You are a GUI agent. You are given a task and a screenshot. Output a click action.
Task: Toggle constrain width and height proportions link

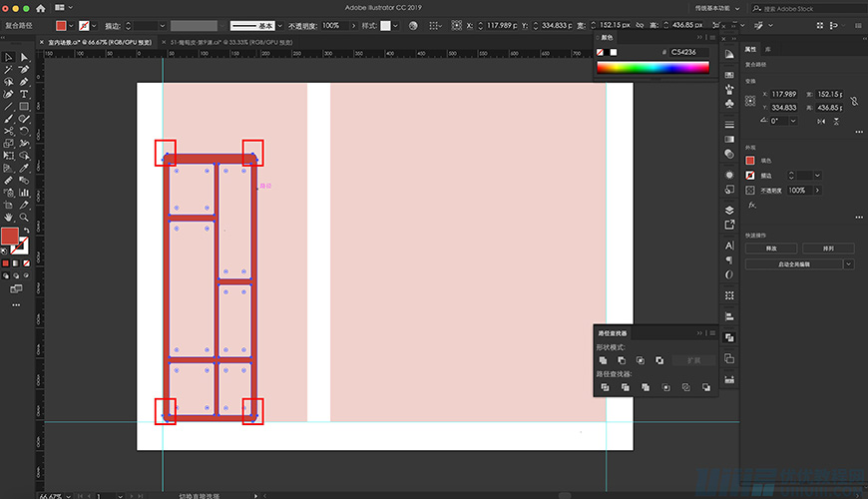pyautogui.click(x=855, y=101)
